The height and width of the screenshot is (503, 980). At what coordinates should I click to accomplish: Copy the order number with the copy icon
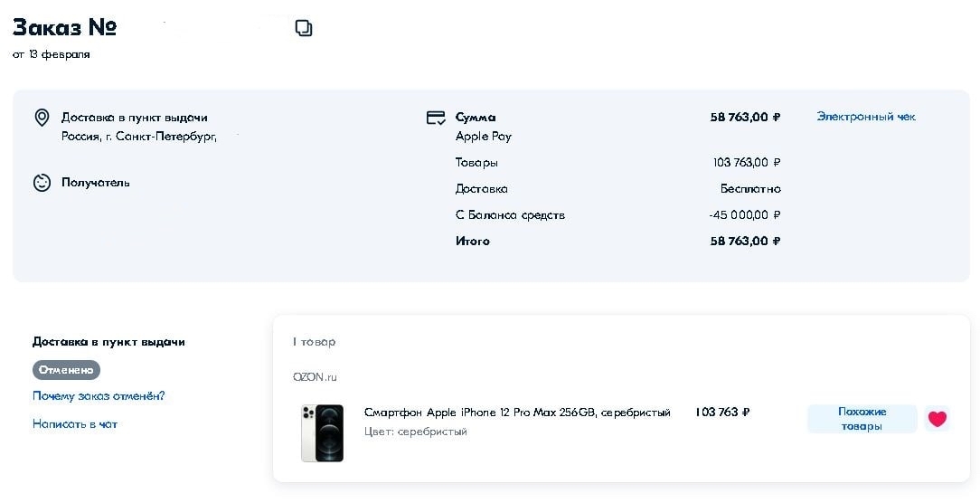pyautogui.click(x=304, y=28)
